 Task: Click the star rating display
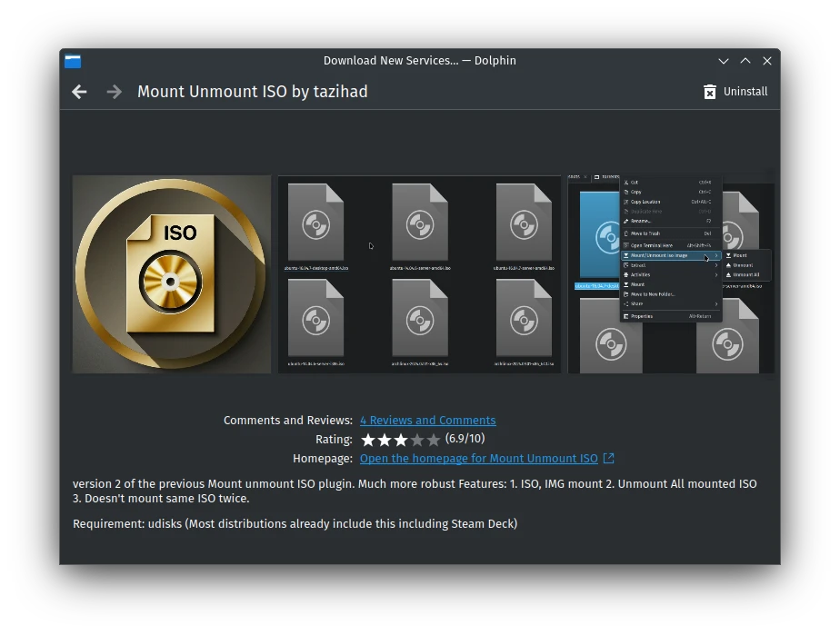[x=401, y=440]
